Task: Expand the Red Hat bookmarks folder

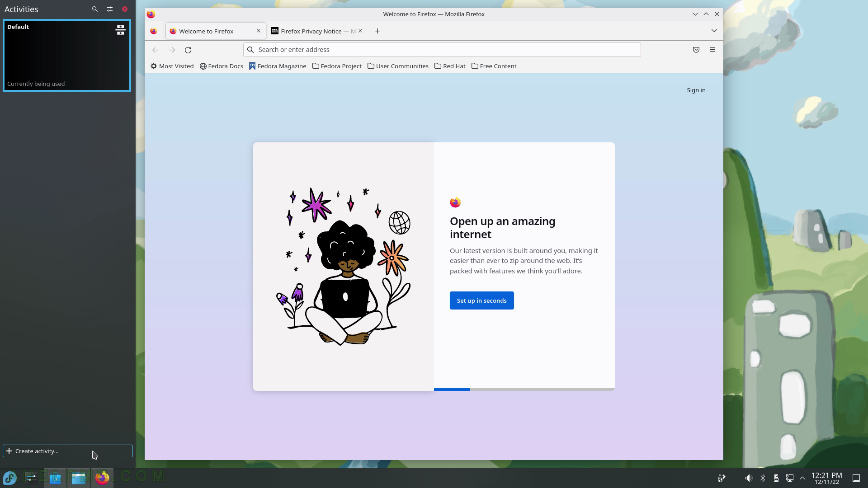Action: click(450, 66)
